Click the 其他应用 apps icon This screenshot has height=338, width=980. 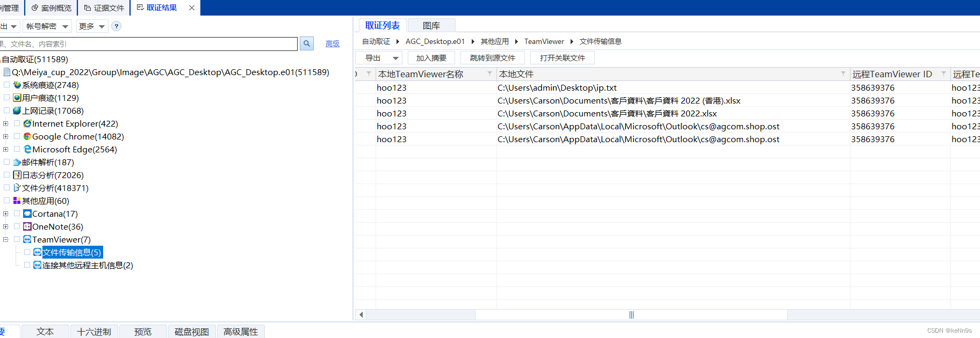click(x=17, y=201)
